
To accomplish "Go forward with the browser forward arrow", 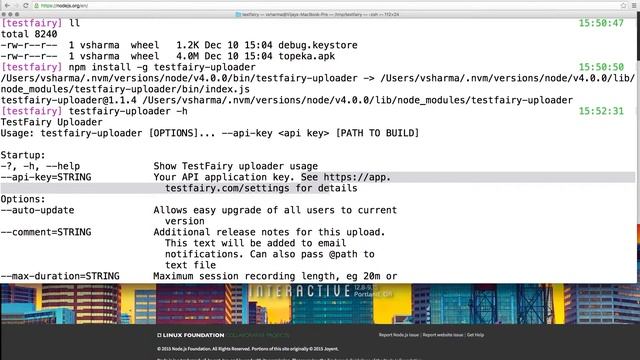I will pos(16,5).
